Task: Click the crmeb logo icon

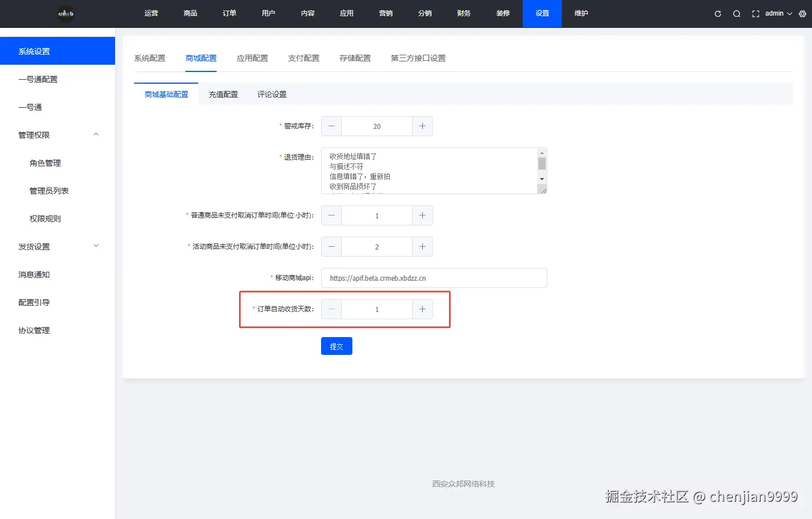Action: coord(66,13)
